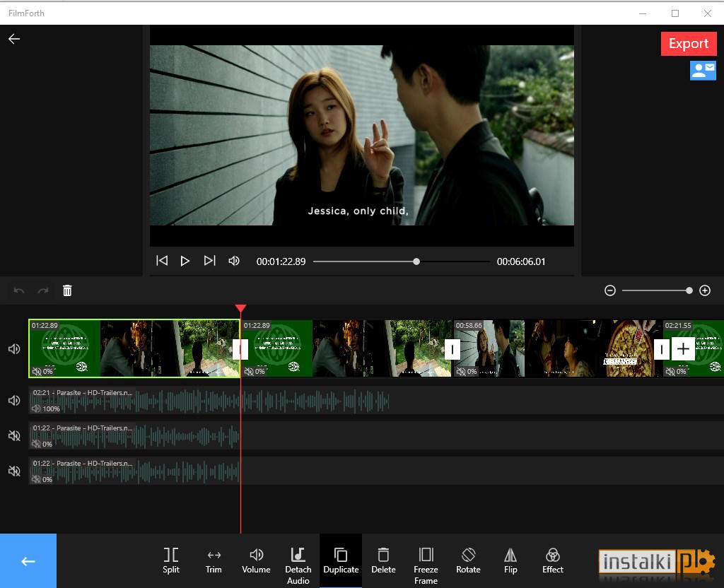
Task: Unmute the second audio track (first 01:22)
Action: click(14, 435)
